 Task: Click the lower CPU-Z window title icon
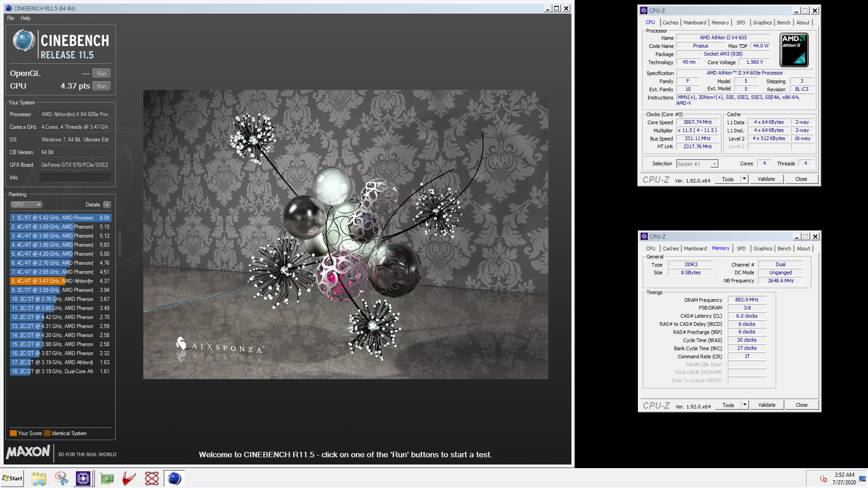point(644,236)
